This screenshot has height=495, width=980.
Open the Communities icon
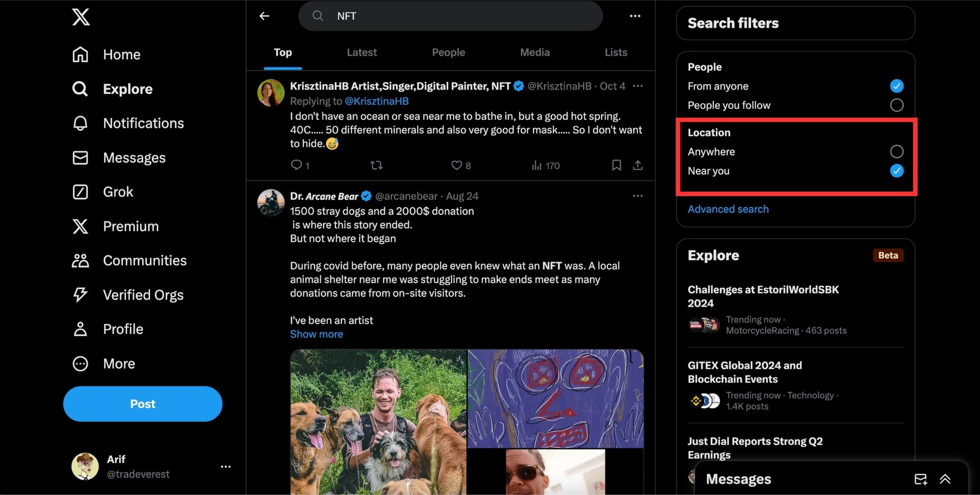pyautogui.click(x=80, y=260)
